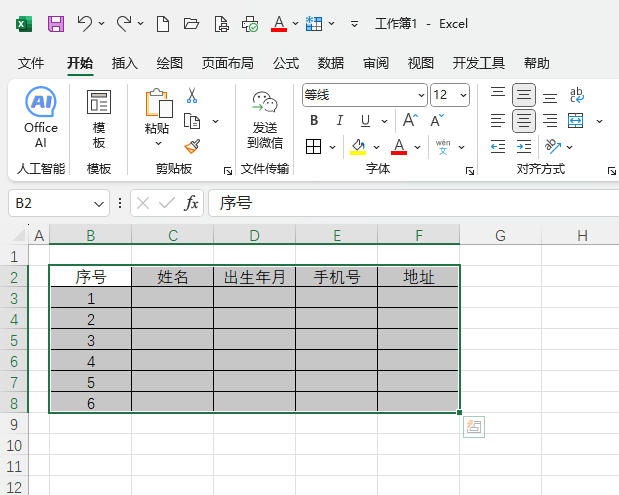Image resolution: width=619 pixels, height=495 pixels.
Task: Apply borders to selected cells
Action: coord(313,147)
